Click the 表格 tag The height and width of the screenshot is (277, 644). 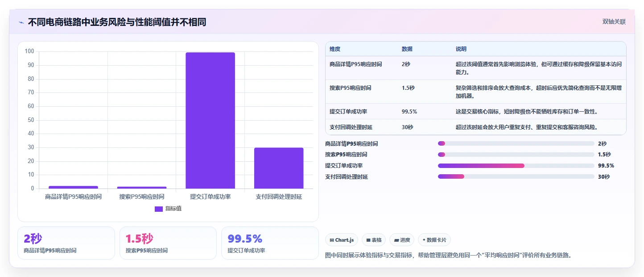point(374,240)
